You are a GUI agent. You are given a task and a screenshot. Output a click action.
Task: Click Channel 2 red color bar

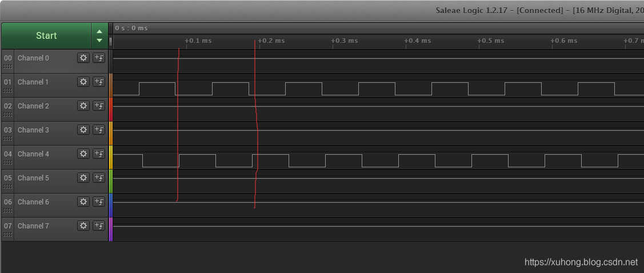(x=110, y=109)
